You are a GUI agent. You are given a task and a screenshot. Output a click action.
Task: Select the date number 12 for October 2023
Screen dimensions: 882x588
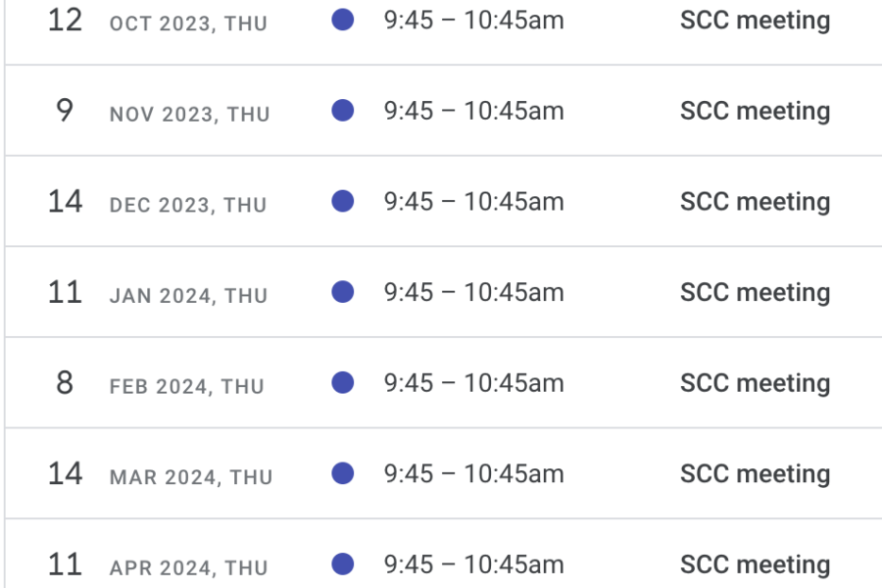tap(66, 21)
